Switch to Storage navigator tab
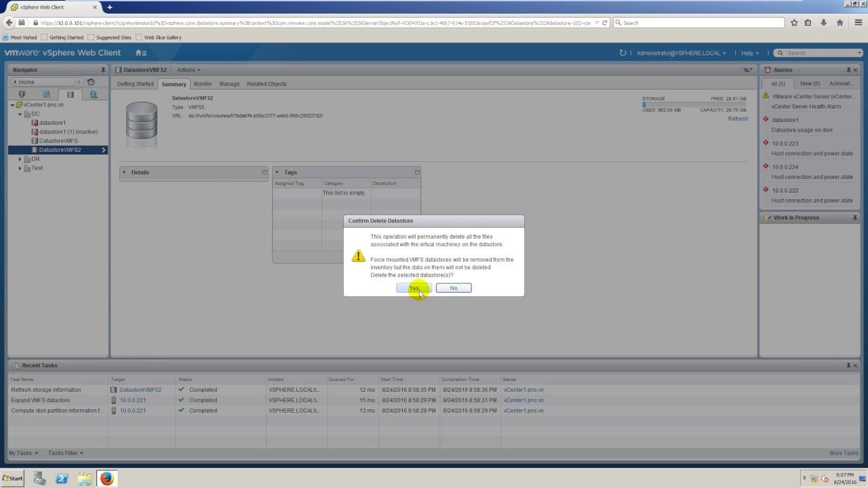Screen dimensions: 868x488 [70, 95]
